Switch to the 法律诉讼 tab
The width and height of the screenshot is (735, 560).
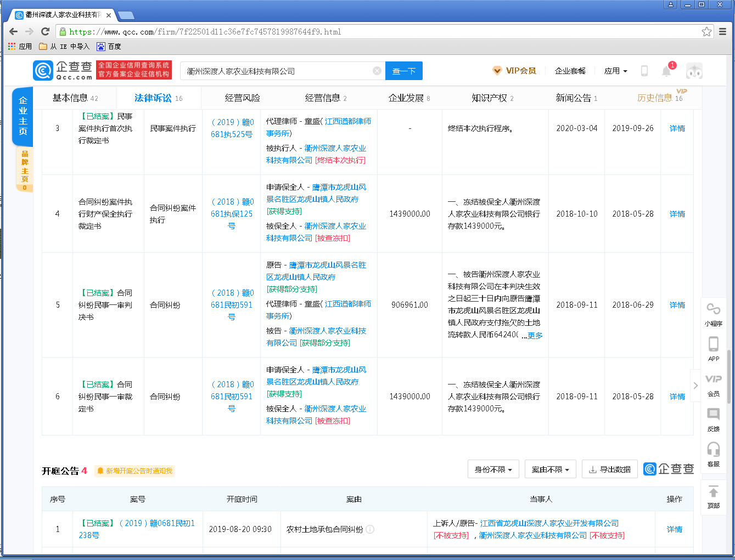click(159, 98)
